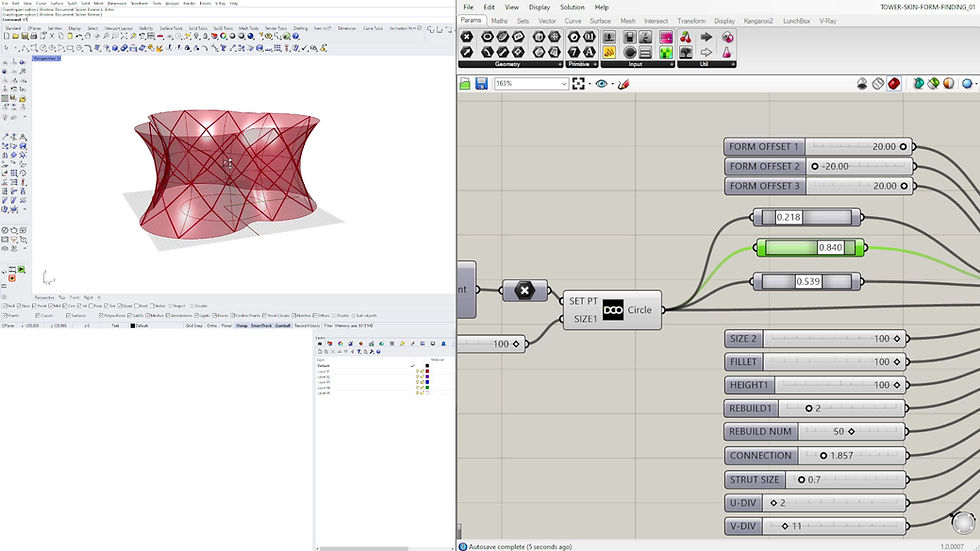Enable red shaded preview mode icon
The height and width of the screenshot is (551, 980).
[894, 84]
